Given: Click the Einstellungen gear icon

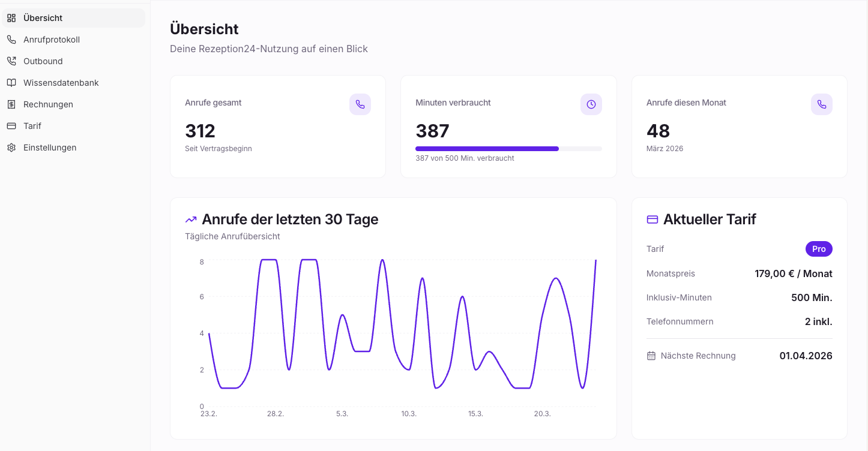Looking at the screenshot, I should 11,148.
